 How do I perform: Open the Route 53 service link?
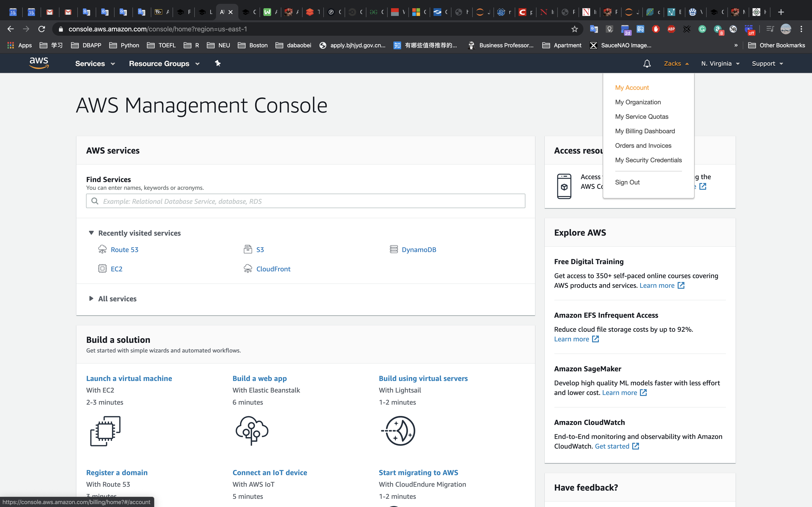[x=124, y=249]
